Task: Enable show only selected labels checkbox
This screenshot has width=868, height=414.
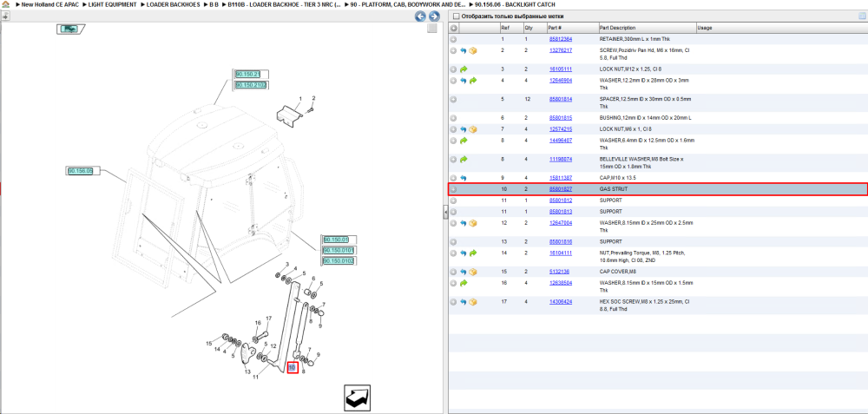Action: tap(457, 16)
